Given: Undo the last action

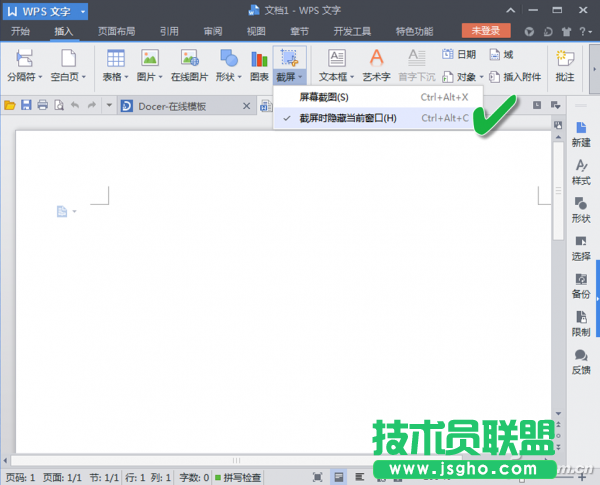Looking at the screenshot, I should click(x=75, y=105).
